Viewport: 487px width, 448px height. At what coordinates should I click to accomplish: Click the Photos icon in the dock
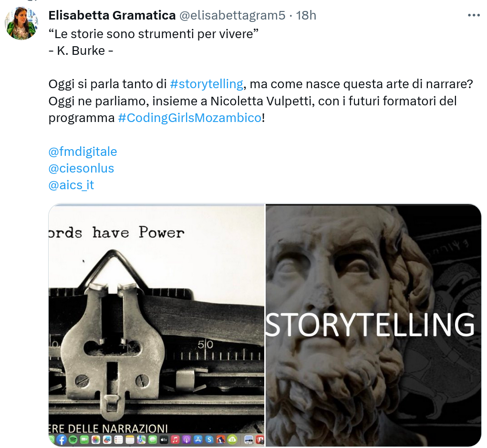point(96,439)
